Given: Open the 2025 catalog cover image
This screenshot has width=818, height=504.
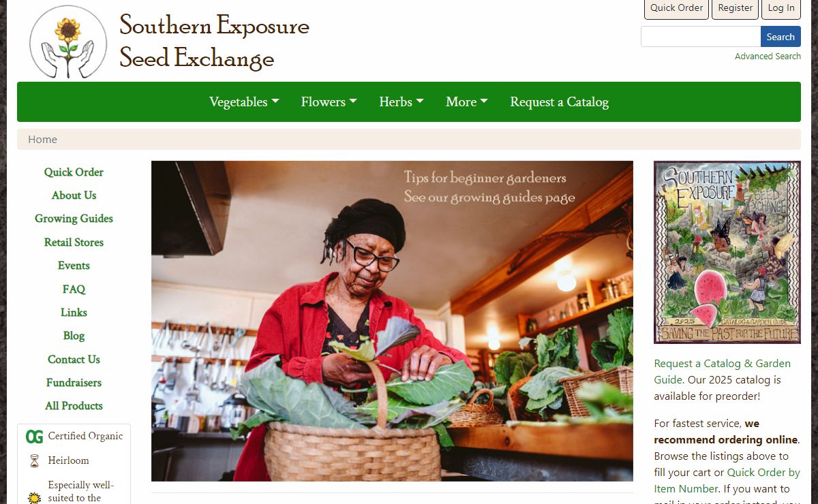Looking at the screenshot, I should click(727, 252).
